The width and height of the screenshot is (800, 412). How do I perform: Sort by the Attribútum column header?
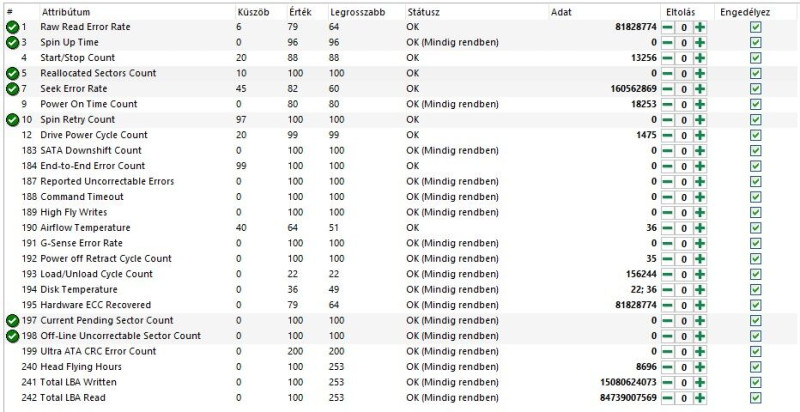click(x=62, y=11)
